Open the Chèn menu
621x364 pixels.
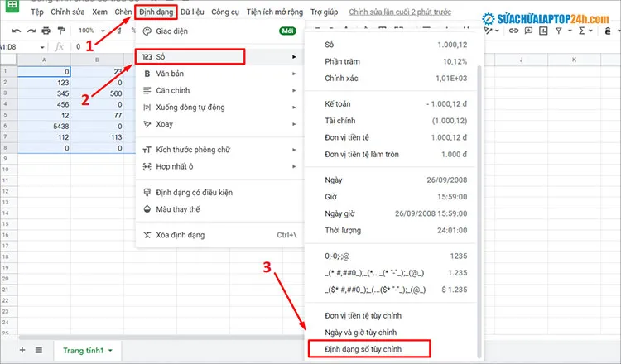coord(123,12)
